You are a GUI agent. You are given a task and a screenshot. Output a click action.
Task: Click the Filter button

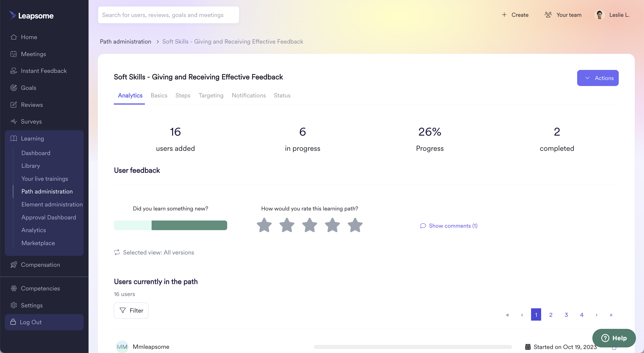pyautogui.click(x=131, y=310)
